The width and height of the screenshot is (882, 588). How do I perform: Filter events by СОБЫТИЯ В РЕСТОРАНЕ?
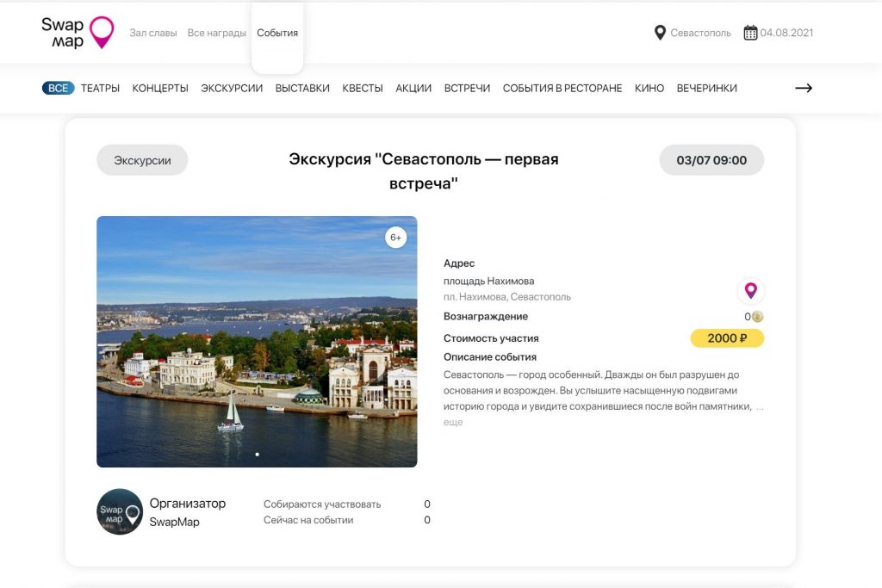(x=562, y=89)
